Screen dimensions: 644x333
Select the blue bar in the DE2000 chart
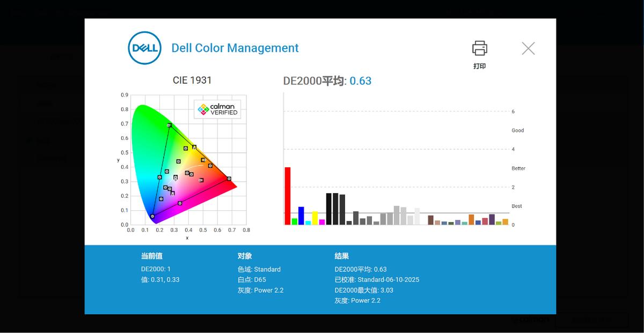pyautogui.click(x=301, y=216)
